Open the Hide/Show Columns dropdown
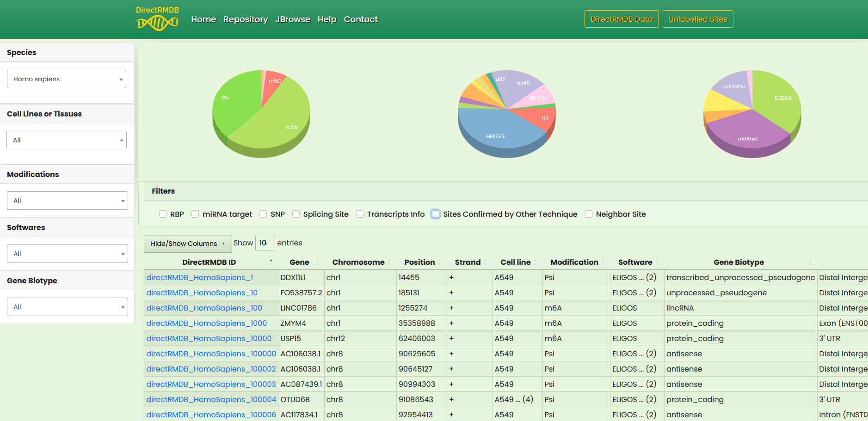Screen dimensions: 868x421 pos(188,244)
